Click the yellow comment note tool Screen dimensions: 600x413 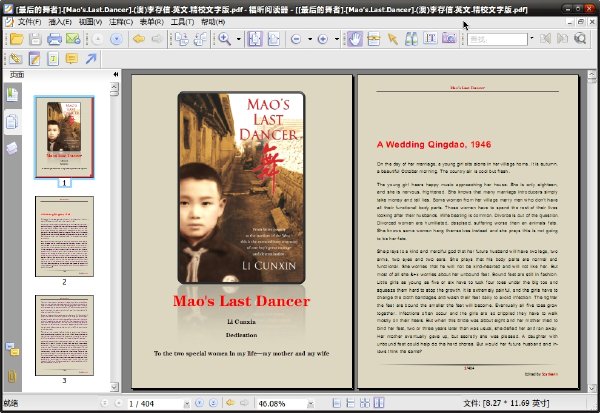tap(72, 59)
